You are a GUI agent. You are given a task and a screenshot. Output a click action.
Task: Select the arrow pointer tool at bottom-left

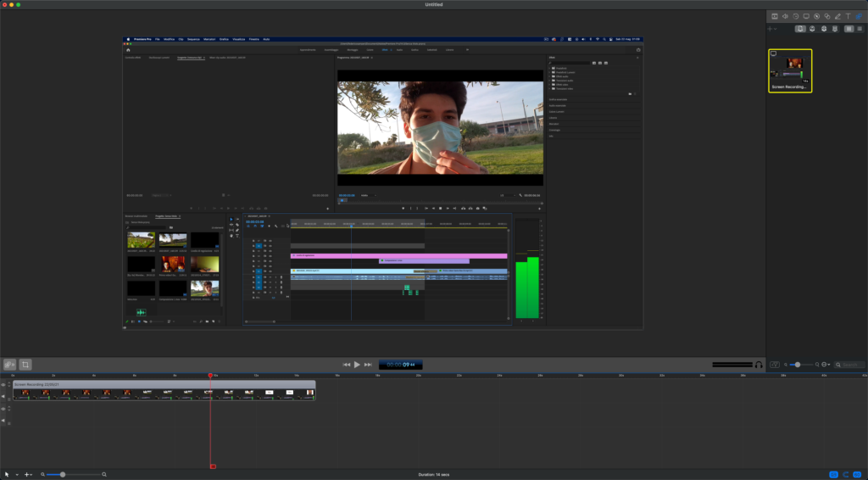7,474
